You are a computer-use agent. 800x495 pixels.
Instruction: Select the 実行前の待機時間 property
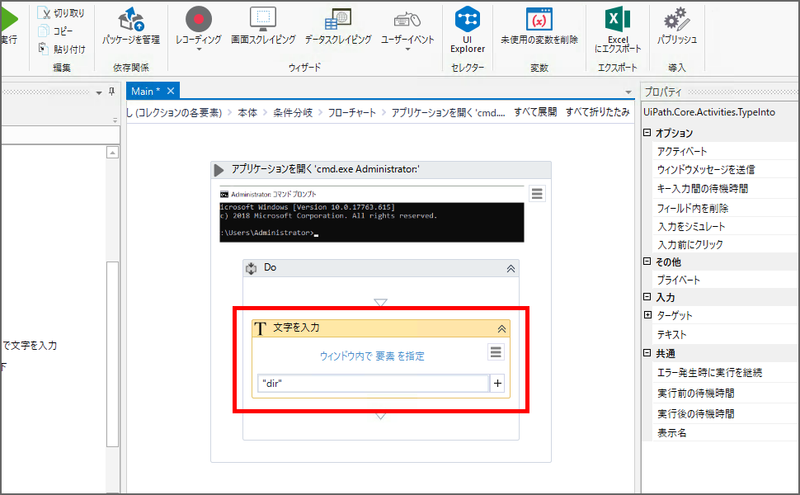pos(726,393)
